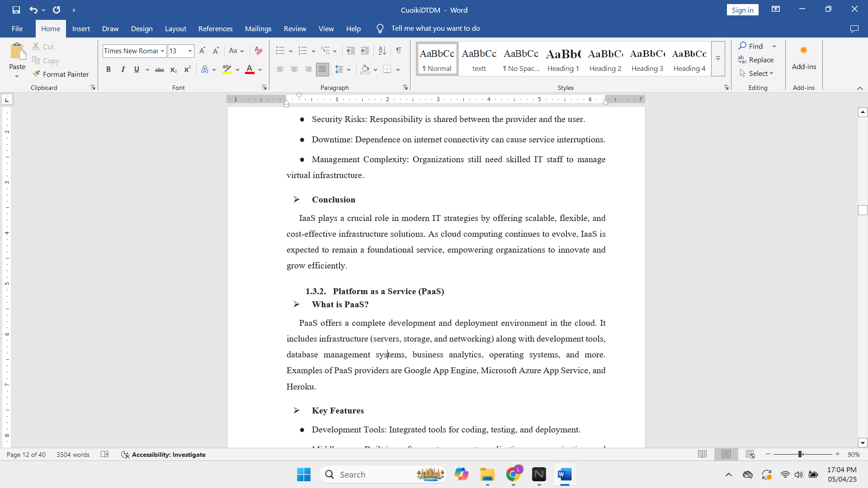Image resolution: width=868 pixels, height=488 pixels.
Task: Click the 3504 words count
Action: click(x=73, y=455)
